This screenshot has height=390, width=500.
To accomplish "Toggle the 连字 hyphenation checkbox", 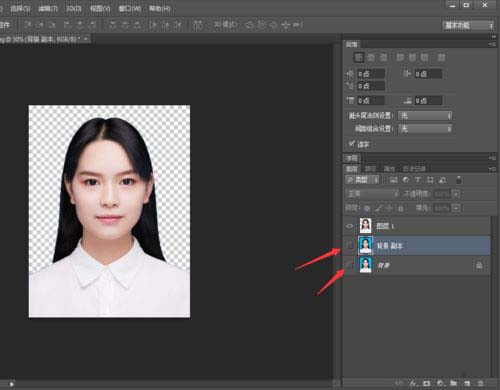I will [x=351, y=144].
